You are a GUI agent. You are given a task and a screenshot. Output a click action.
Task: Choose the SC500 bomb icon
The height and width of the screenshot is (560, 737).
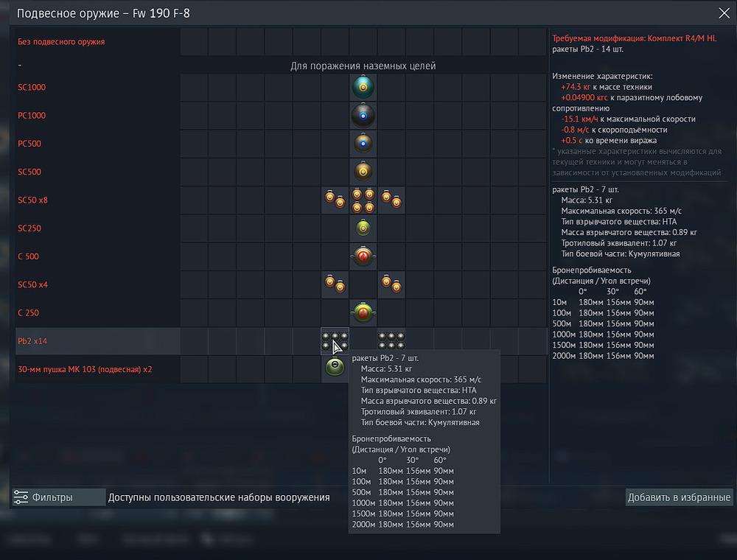pyautogui.click(x=363, y=172)
